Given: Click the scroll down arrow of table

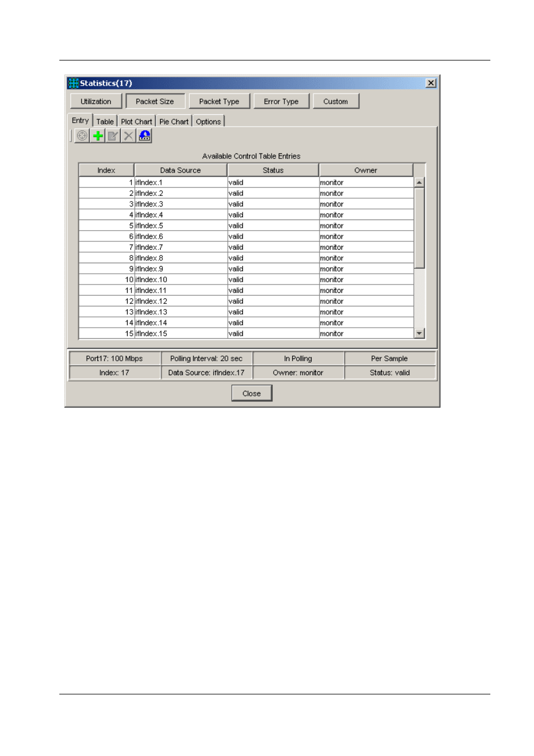Looking at the screenshot, I should (419, 333).
